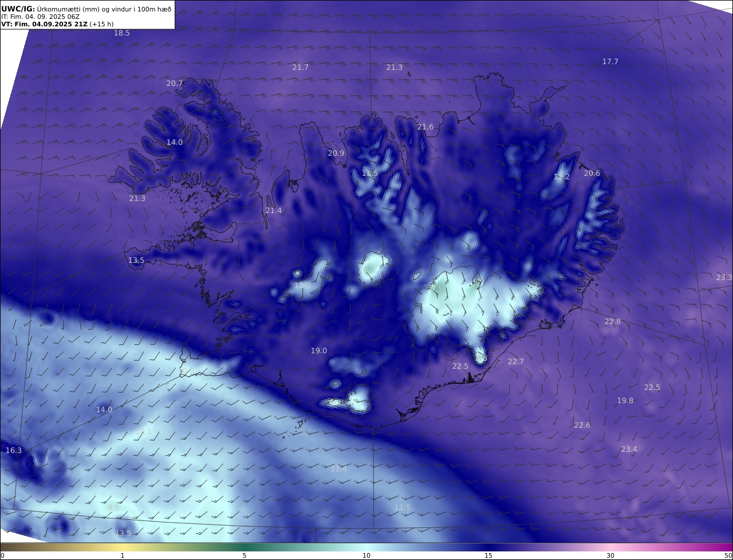
Task: Click the colorbar tick label 10
Action: (x=366, y=555)
